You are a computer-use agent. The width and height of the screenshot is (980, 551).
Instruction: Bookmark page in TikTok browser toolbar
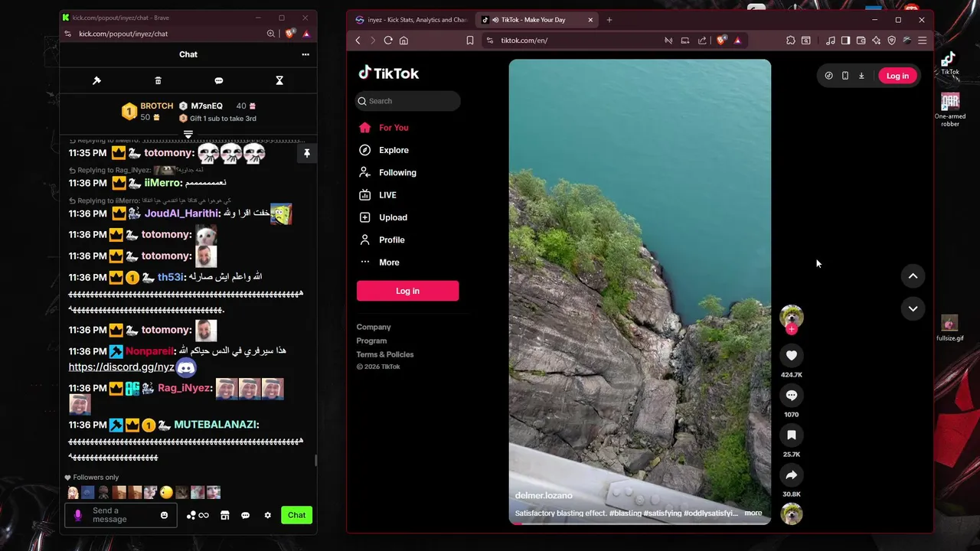pos(470,41)
